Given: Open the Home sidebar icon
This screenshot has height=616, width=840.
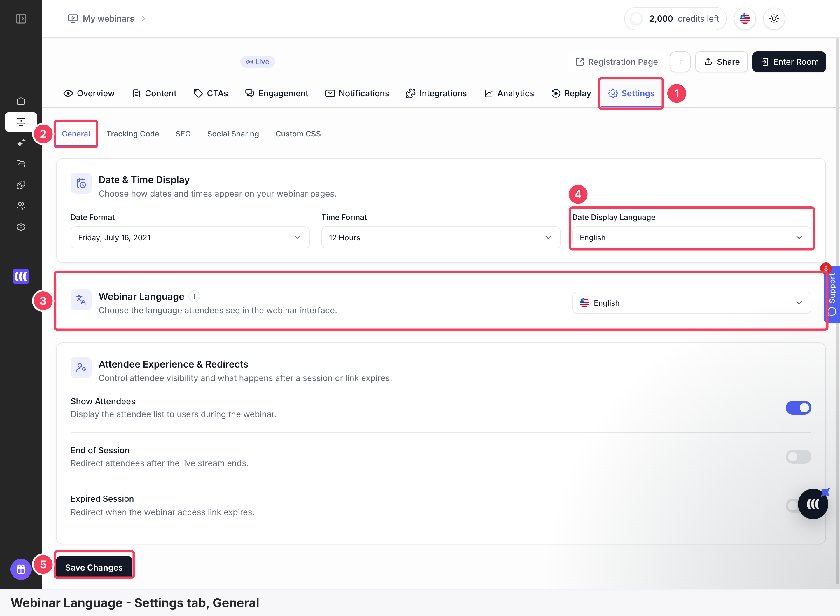Looking at the screenshot, I should tap(21, 101).
